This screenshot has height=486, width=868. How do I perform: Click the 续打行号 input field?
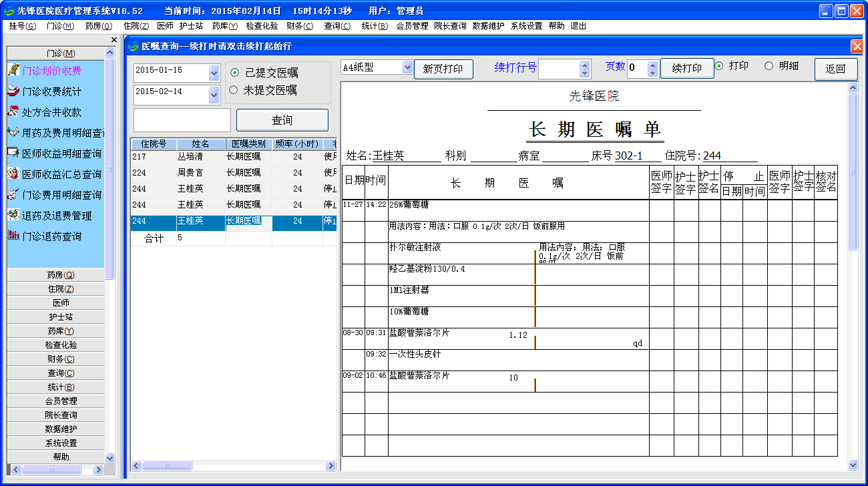(x=559, y=69)
